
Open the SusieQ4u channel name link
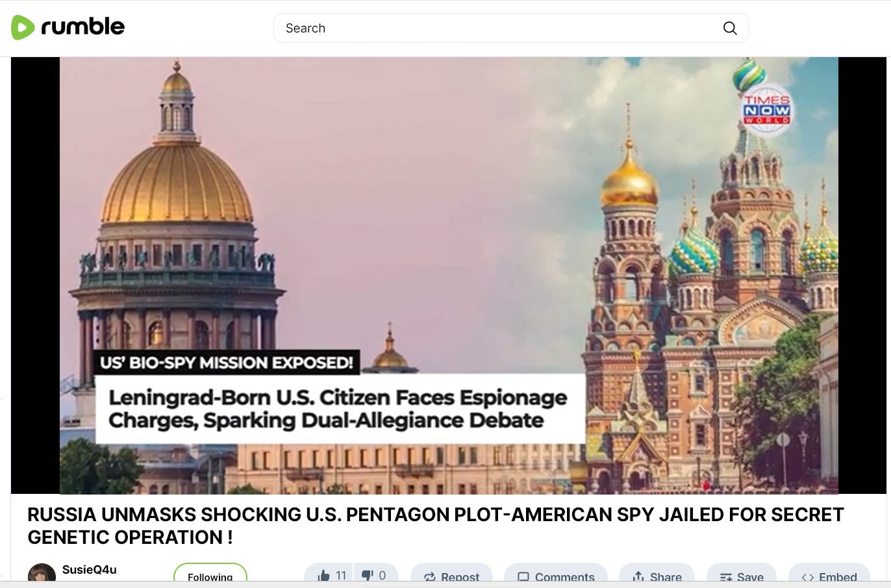click(90, 570)
